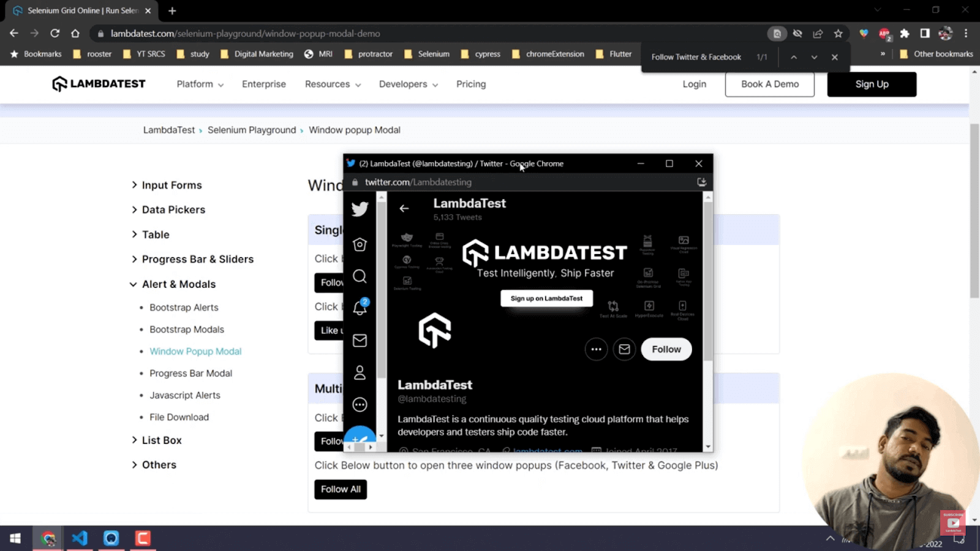The width and height of the screenshot is (980, 551).
Task: Open Chrome three-dot menu
Action: pyautogui.click(x=966, y=34)
